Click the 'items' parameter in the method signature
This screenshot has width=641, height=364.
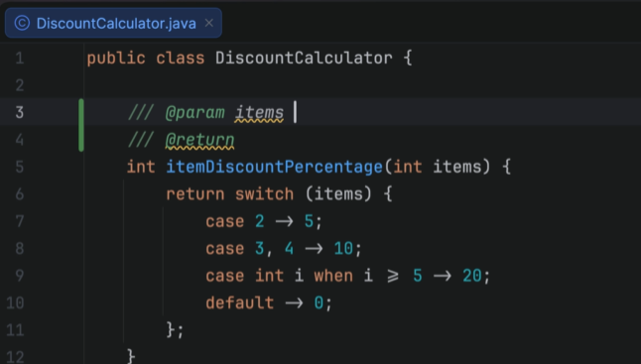(x=457, y=167)
